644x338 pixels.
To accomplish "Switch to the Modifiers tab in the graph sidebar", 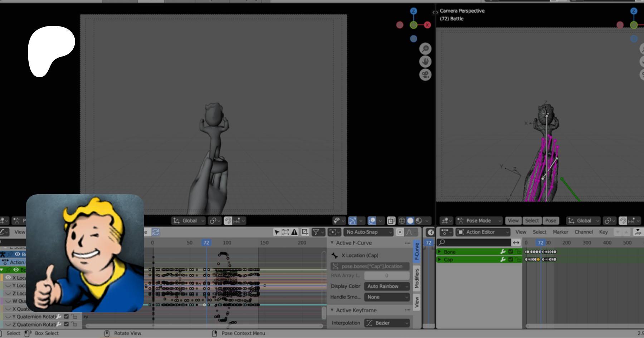I will coord(417,279).
